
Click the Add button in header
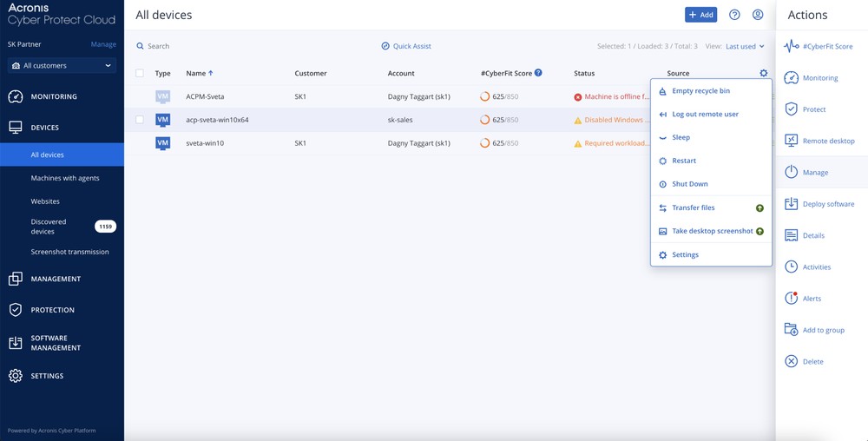700,15
